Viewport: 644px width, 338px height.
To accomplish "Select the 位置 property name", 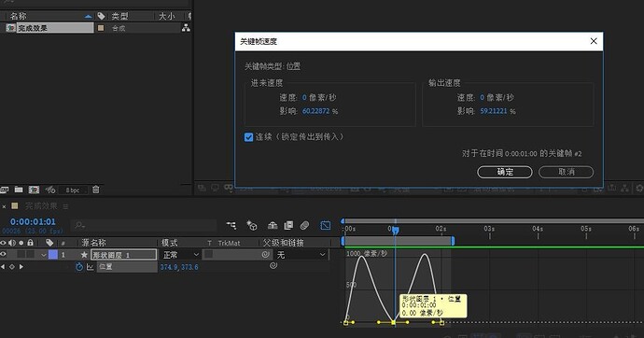I will point(105,267).
